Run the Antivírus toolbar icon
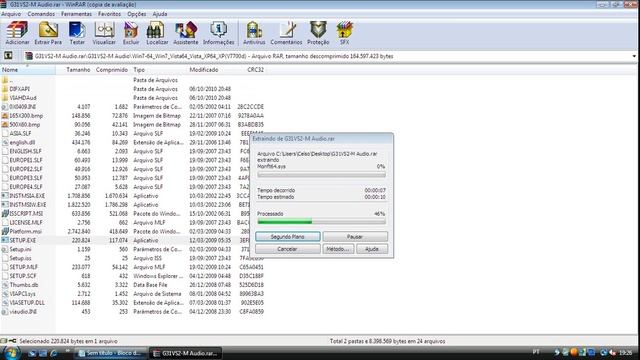Screen dimensions: 640x360 pyautogui.click(x=254, y=33)
